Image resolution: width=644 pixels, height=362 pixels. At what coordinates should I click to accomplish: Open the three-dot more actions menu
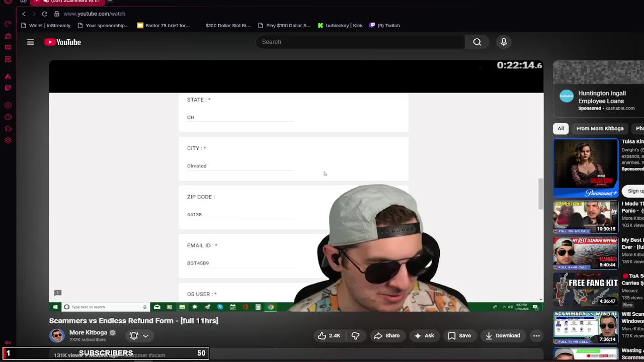point(536,336)
